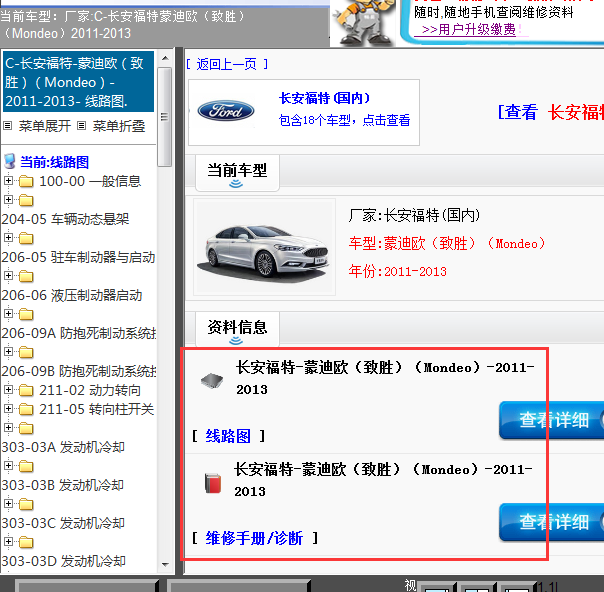Open the 线路图 link
This screenshot has height=592, width=604.
click(228, 436)
